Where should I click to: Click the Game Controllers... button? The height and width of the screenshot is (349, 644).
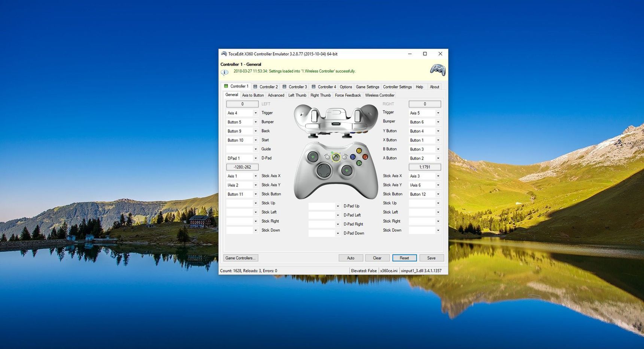(x=241, y=258)
